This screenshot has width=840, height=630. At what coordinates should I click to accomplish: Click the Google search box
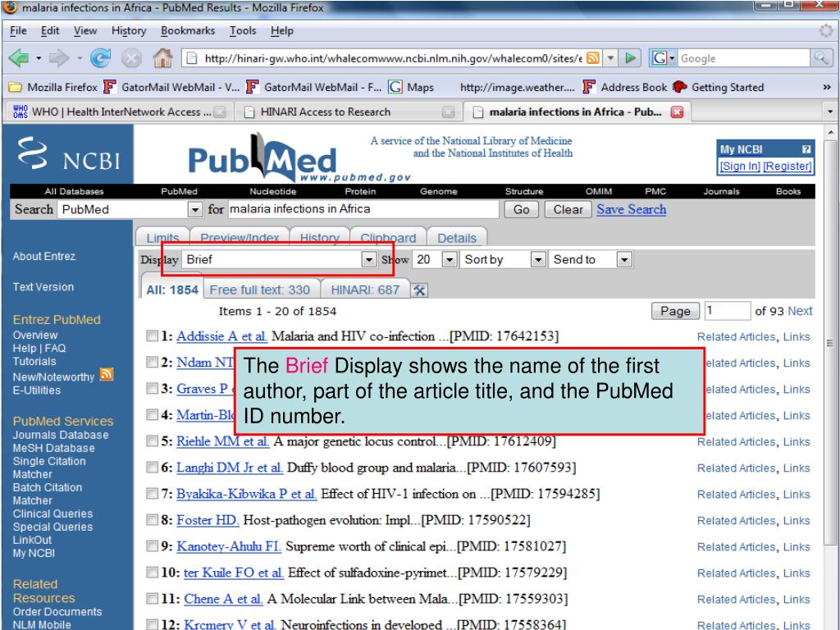click(x=743, y=58)
